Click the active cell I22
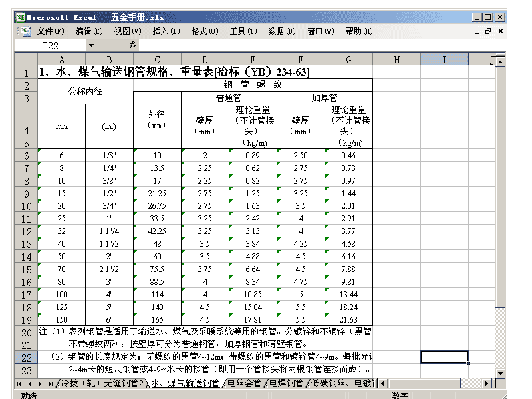532x399 pixels. (x=444, y=357)
